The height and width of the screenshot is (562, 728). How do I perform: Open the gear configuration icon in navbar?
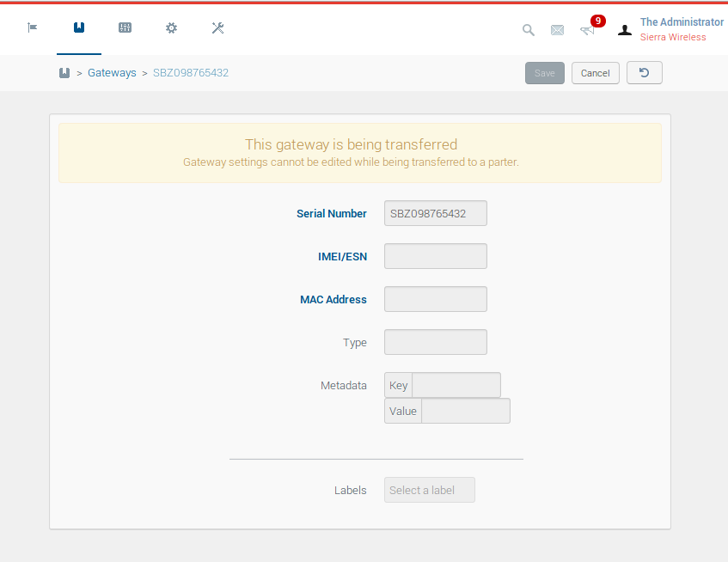point(171,27)
